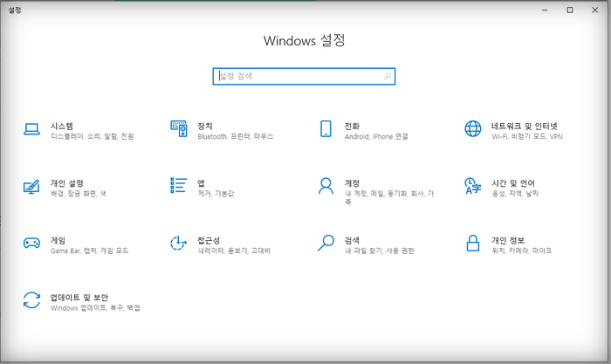
Task: Click the search magnifier inside 설정 검색 box
Action: [388, 77]
